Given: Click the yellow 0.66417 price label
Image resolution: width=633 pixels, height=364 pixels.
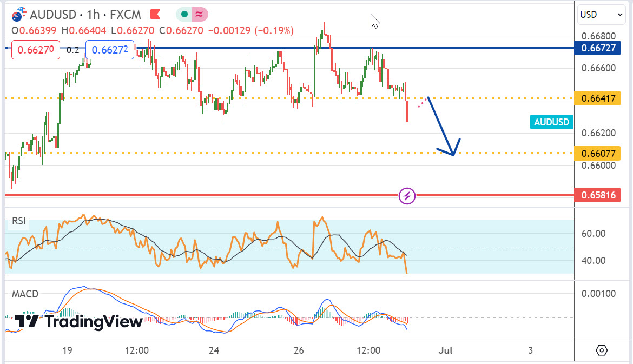Looking at the screenshot, I should coord(598,98).
